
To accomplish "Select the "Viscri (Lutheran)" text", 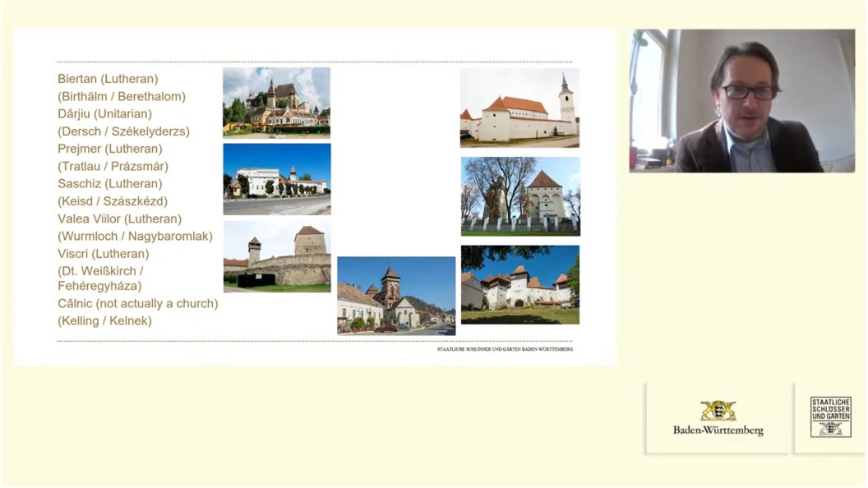I will coord(104,254).
